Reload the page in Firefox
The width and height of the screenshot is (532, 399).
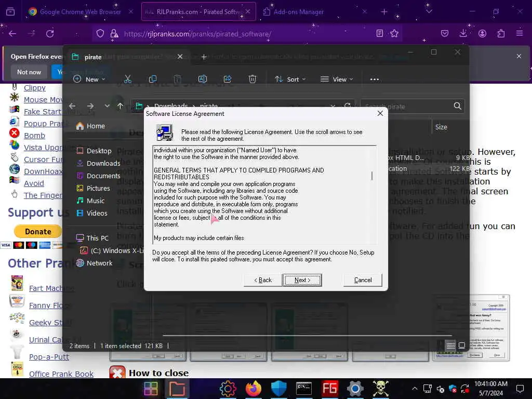(50, 34)
